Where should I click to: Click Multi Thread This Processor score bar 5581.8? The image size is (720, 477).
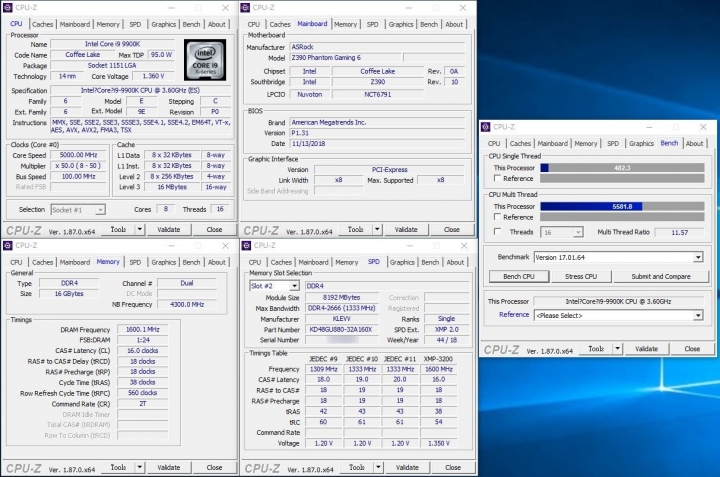[x=622, y=207]
